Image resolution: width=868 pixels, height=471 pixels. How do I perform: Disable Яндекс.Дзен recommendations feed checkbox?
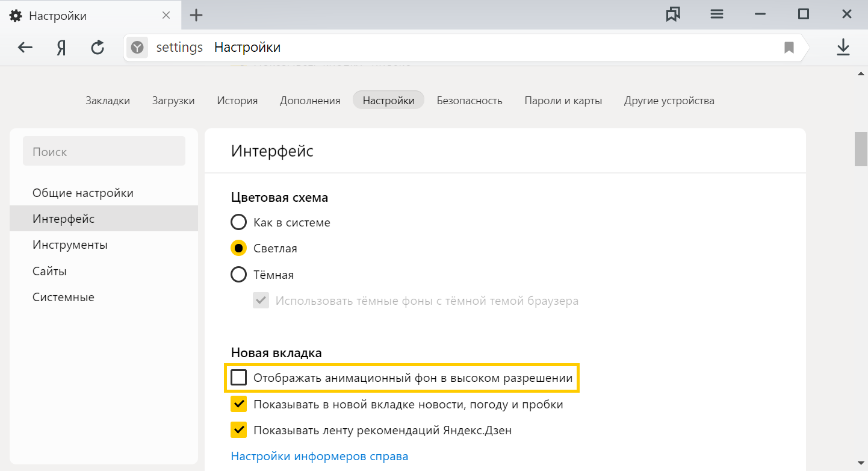pyautogui.click(x=239, y=430)
